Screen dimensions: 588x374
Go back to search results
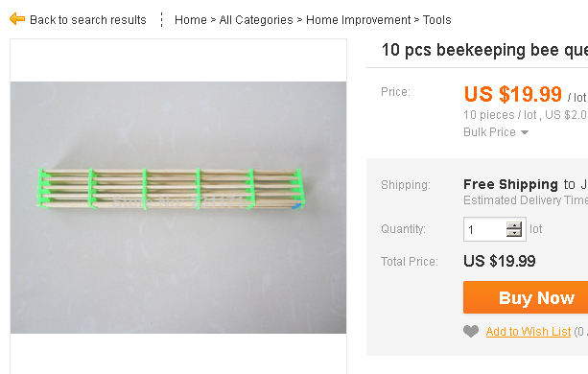(x=87, y=19)
